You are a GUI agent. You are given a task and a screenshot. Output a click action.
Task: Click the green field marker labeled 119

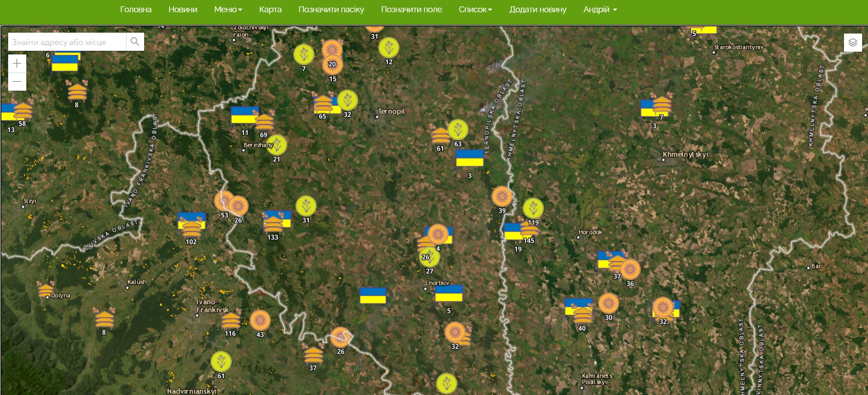coord(533,209)
